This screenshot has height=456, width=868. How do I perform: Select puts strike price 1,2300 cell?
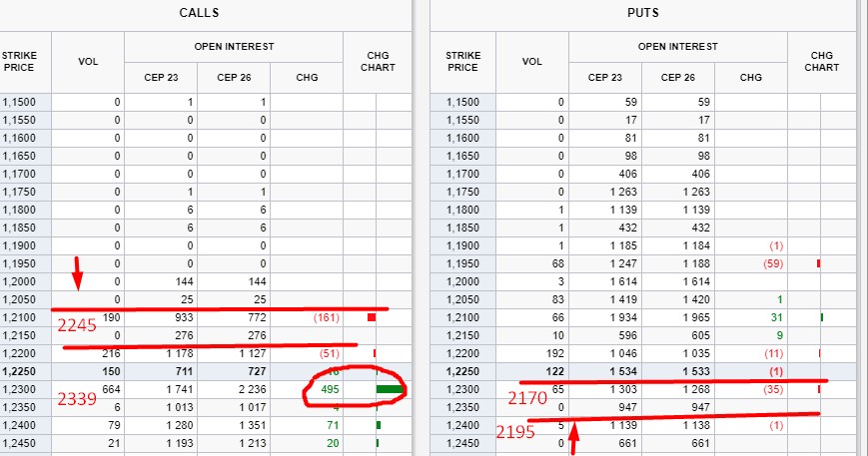click(x=462, y=389)
